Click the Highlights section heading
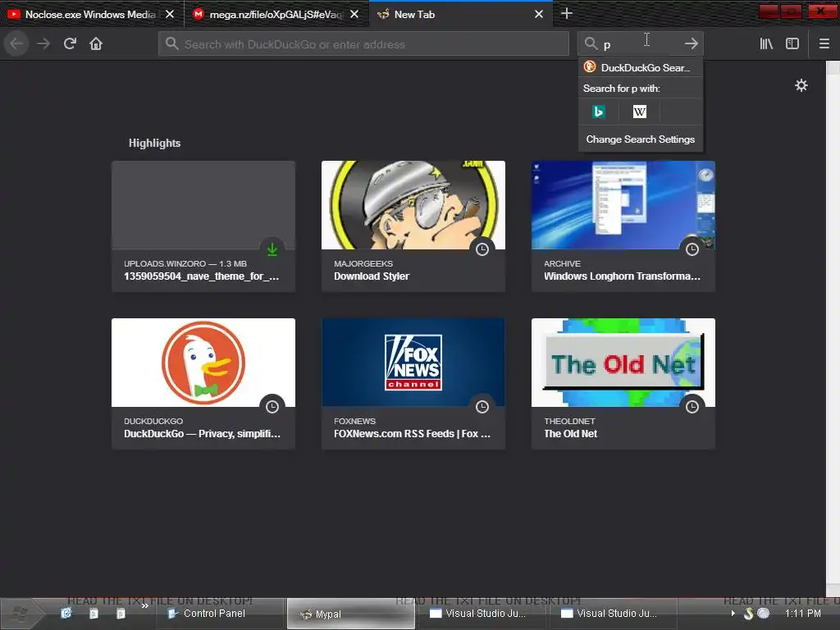The width and height of the screenshot is (840, 630). [154, 143]
